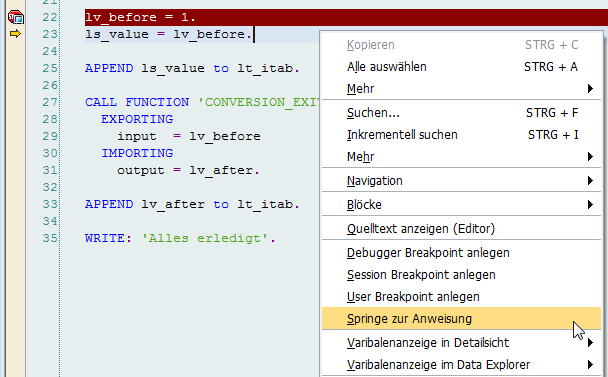Click the breakpoint icon at line 22
Image resolution: width=608 pixels, height=377 pixels.
tap(16, 17)
